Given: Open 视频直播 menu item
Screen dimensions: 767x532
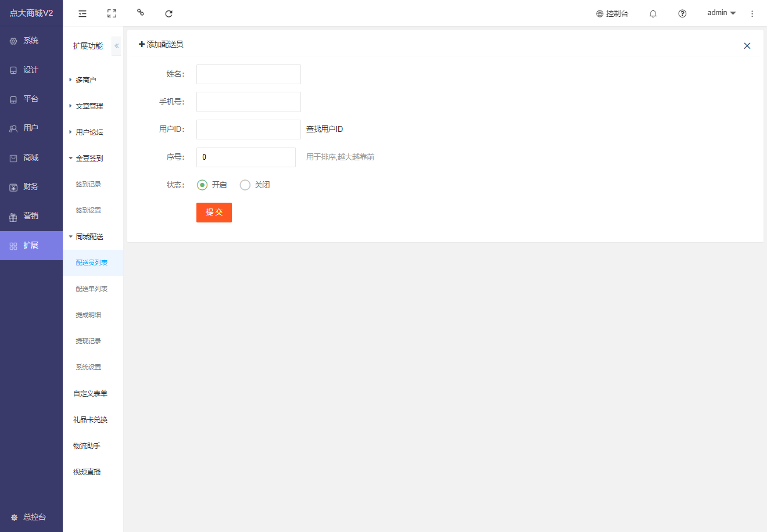Looking at the screenshot, I should coord(93,472).
